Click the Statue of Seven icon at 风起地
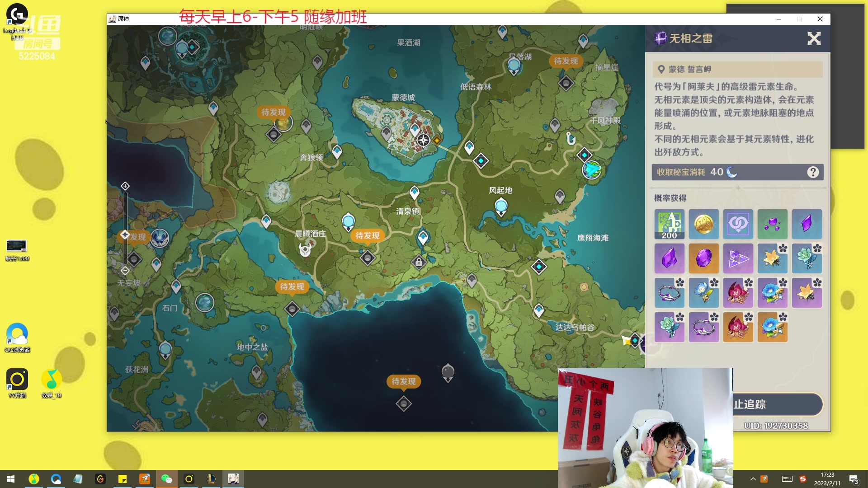The height and width of the screenshot is (488, 868). coord(501,207)
